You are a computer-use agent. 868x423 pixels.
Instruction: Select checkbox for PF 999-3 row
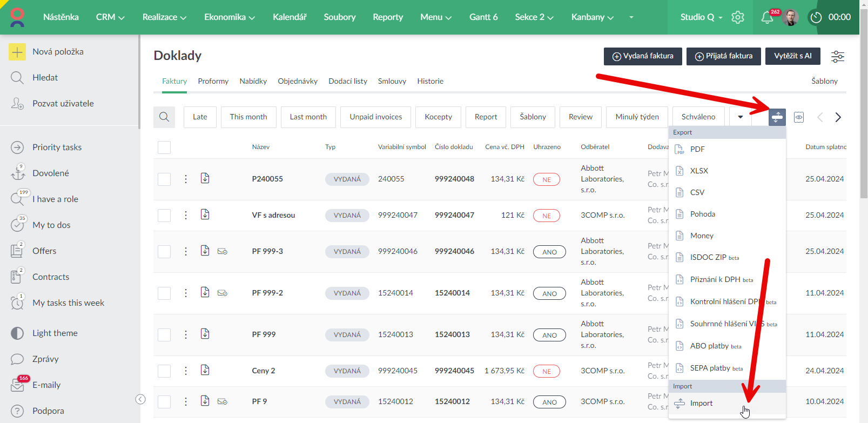(x=164, y=252)
